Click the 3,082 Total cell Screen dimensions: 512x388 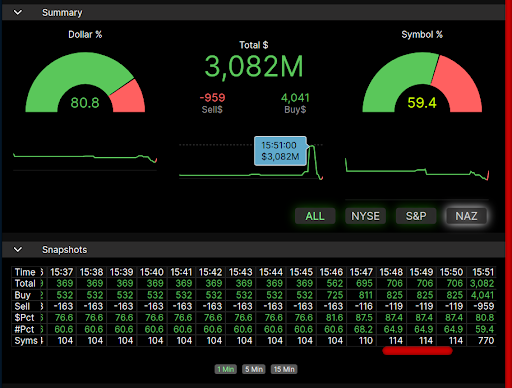[482, 283]
